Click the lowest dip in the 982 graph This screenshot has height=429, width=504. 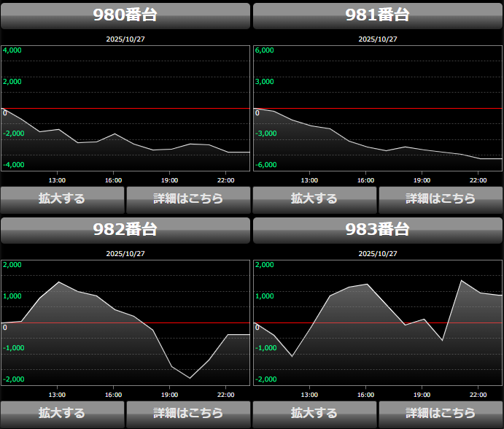(190, 378)
